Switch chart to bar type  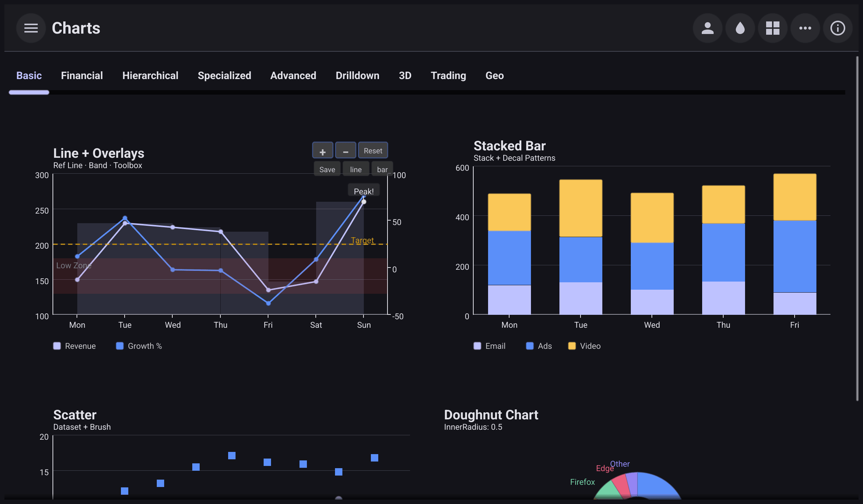tap(382, 169)
